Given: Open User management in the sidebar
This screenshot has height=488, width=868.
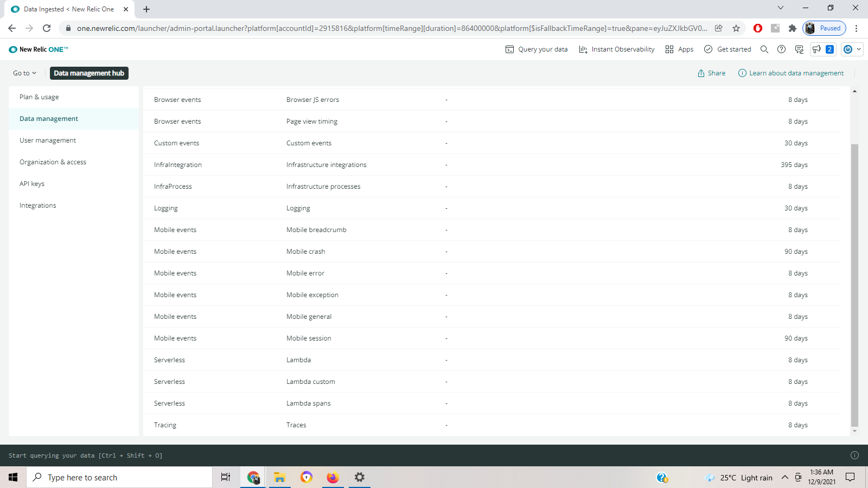Looking at the screenshot, I should [47, 140].
